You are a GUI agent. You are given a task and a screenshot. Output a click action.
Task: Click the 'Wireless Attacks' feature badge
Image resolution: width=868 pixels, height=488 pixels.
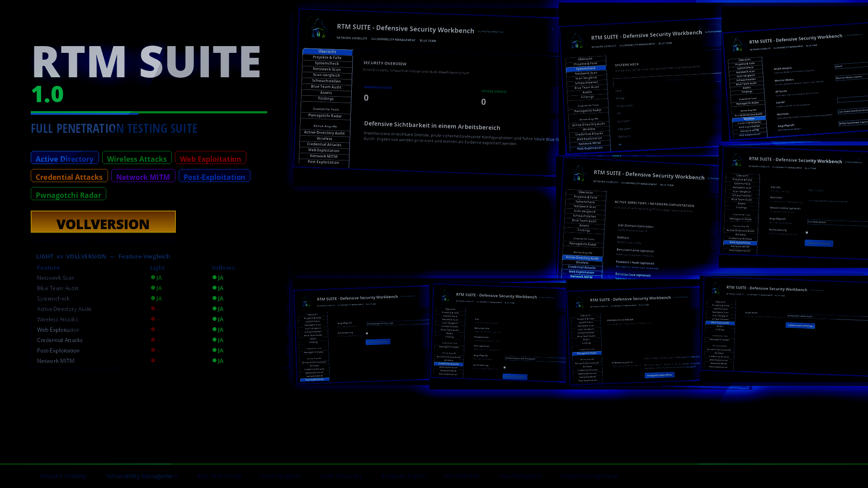pos(137,158)
